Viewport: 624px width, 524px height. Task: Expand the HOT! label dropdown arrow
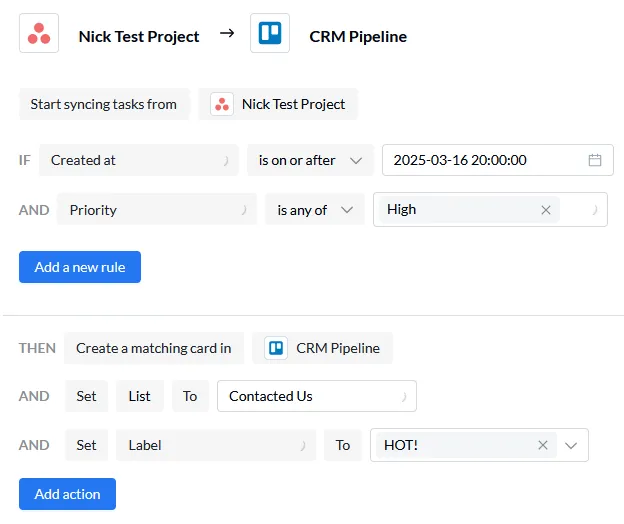coord(571,445)
